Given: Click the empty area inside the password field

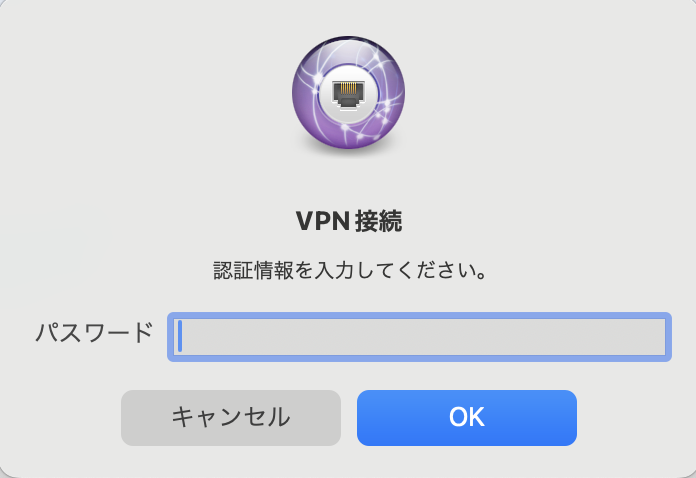Looking at the screenshot, I should pyautogui.click(x=424, y=337).
